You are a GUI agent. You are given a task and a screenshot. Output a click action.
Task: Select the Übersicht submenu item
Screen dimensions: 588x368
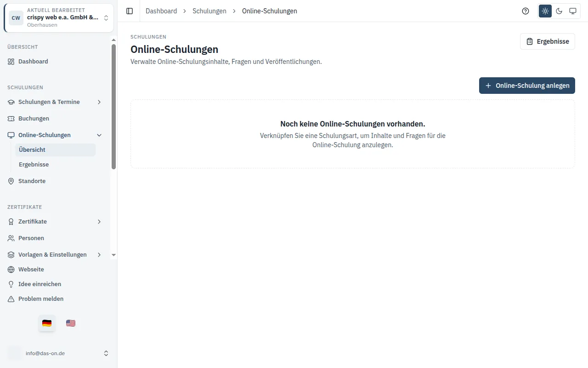tap(55, 150)
